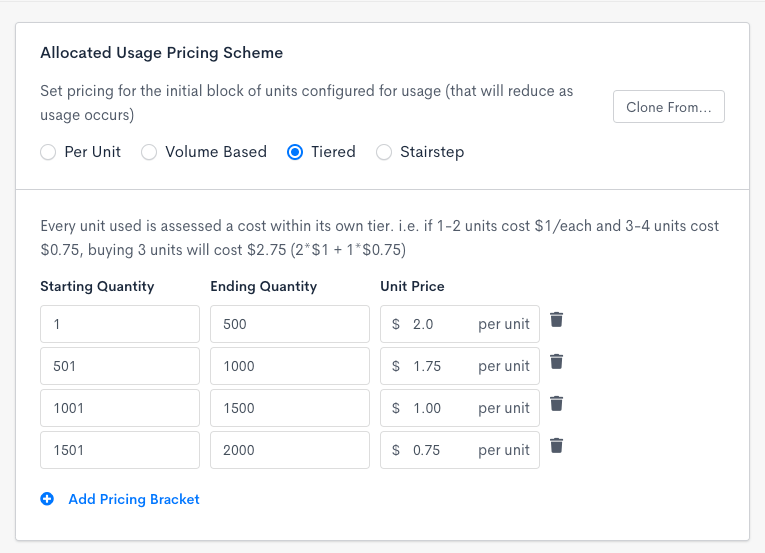Image resolution: width=765 pixels, height=553 pixels.
Task: Click the blue plus circle icon
Action: [x=47, y=499]
